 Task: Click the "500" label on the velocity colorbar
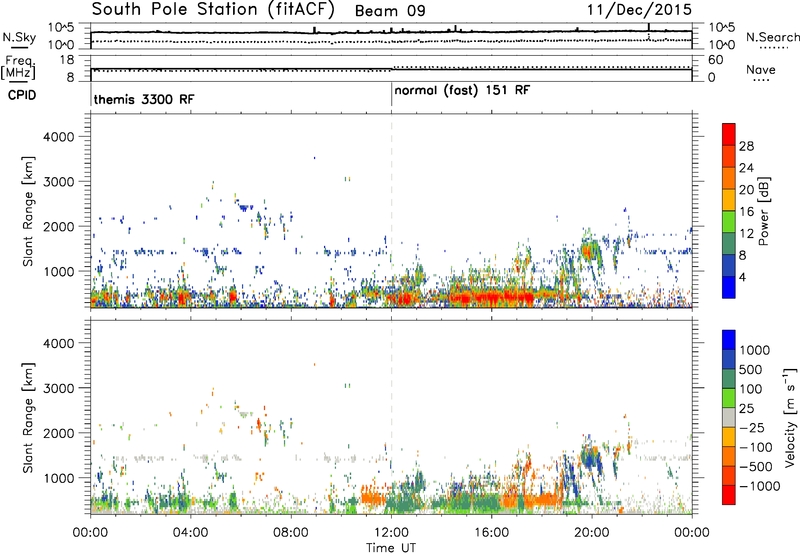pos(751,370)
